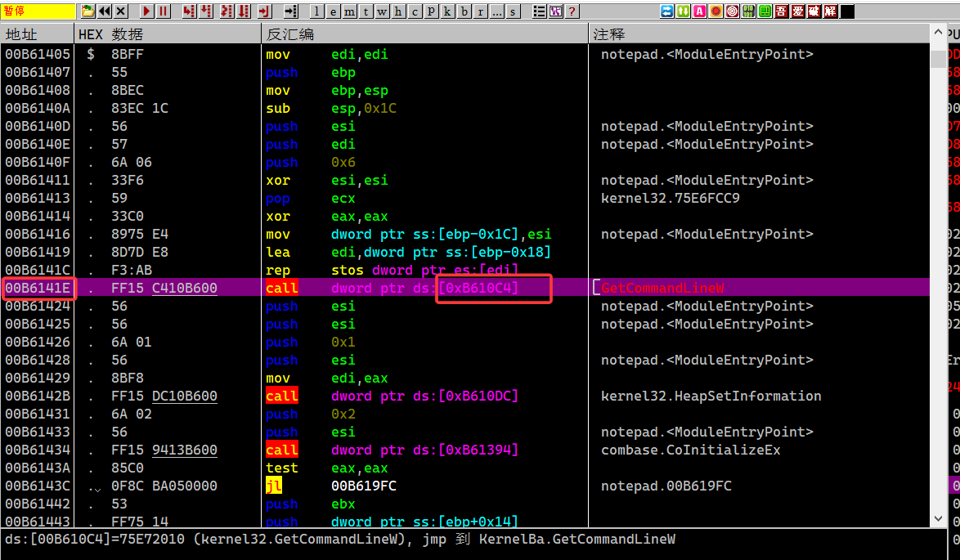The image size is (960, 560).
Task: Click the scrollbar up arrow in the disassembly pane
Action: pyautogui.click(x=937, y=34)
